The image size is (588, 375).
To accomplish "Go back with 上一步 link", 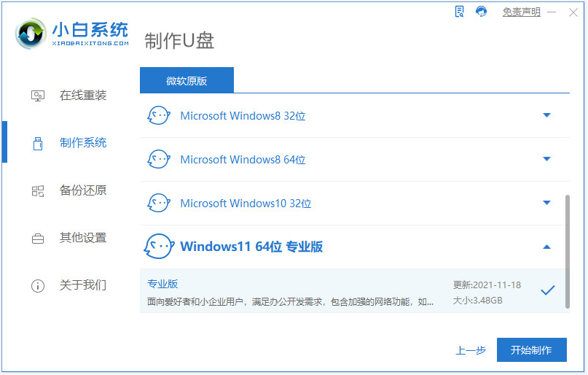I will (x=470, y=350).
